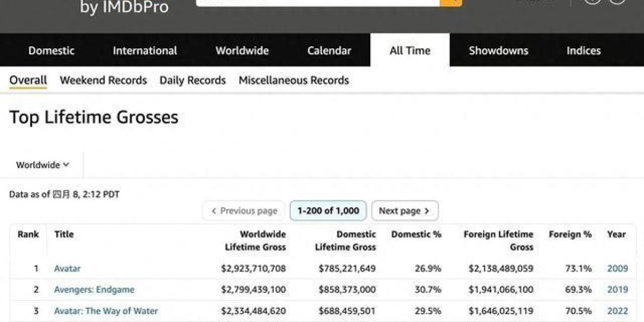Open the Indices tab

(x=583, y=50)
